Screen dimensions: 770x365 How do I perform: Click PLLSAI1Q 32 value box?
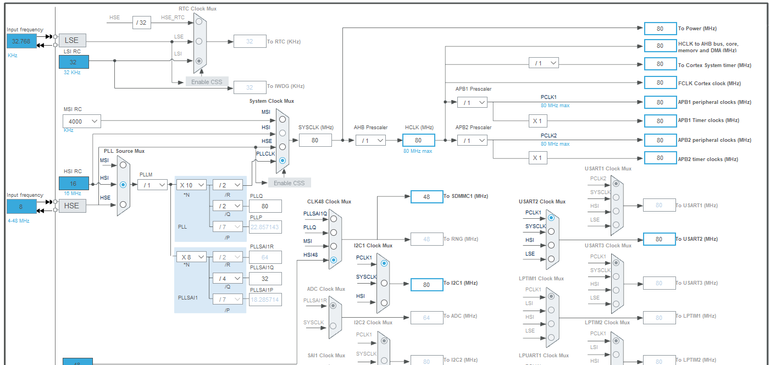point(265,279)
